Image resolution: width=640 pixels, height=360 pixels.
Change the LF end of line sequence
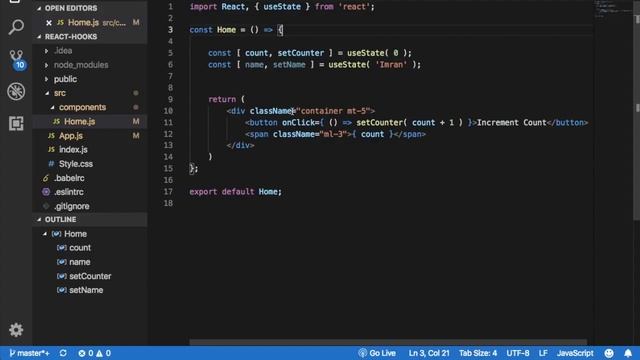click(x=543, y=353)
